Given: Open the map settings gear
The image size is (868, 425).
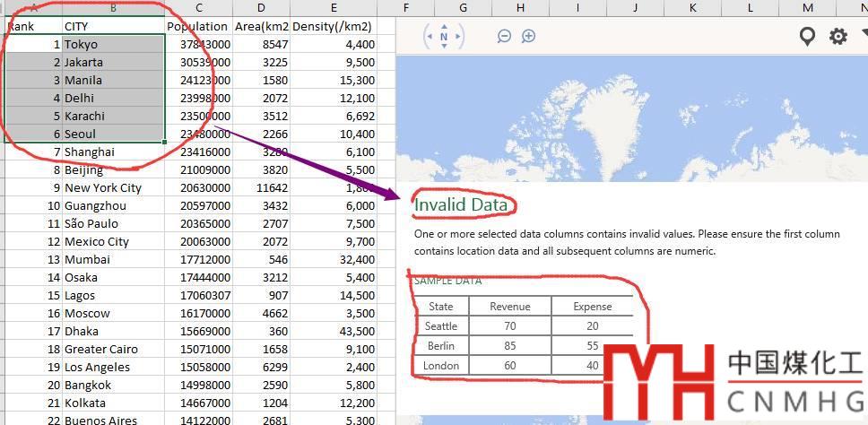Looking at the screenshot, I should (x=838, y=36).
